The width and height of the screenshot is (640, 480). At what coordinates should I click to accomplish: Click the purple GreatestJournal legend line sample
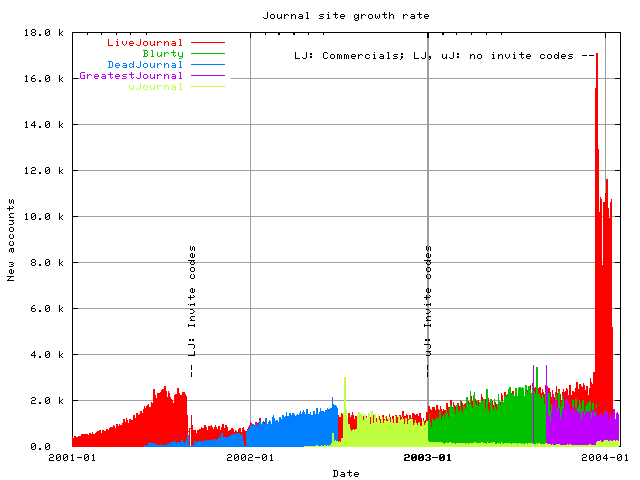click(208, 76)
